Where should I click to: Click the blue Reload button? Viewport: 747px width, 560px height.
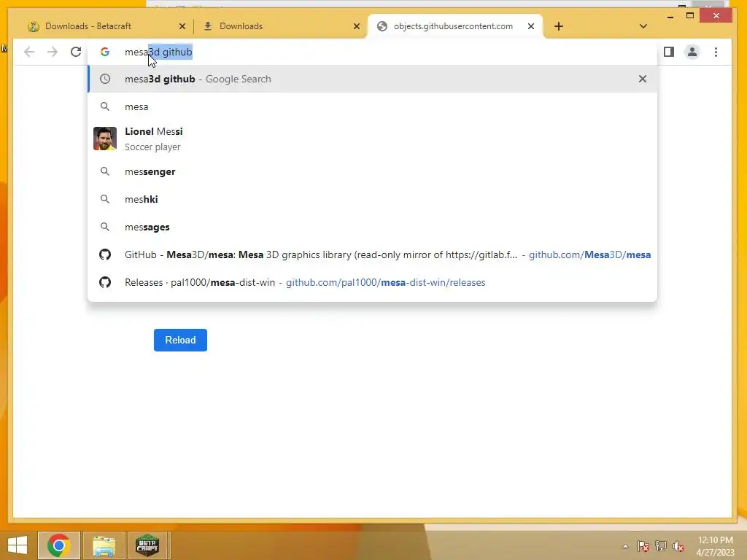(x=180, y=340)
